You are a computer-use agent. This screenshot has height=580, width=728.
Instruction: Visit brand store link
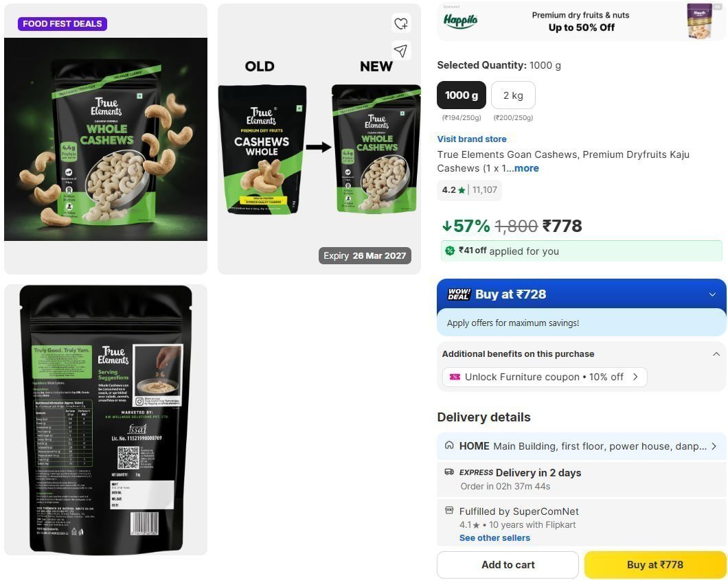tap(472, 139)
